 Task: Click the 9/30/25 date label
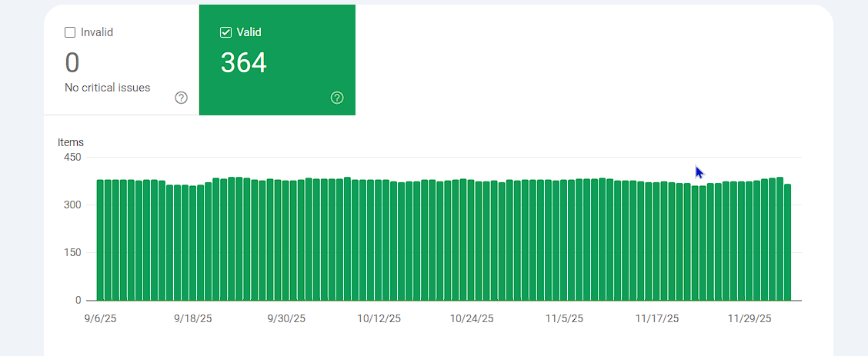(x=286, y=319)
